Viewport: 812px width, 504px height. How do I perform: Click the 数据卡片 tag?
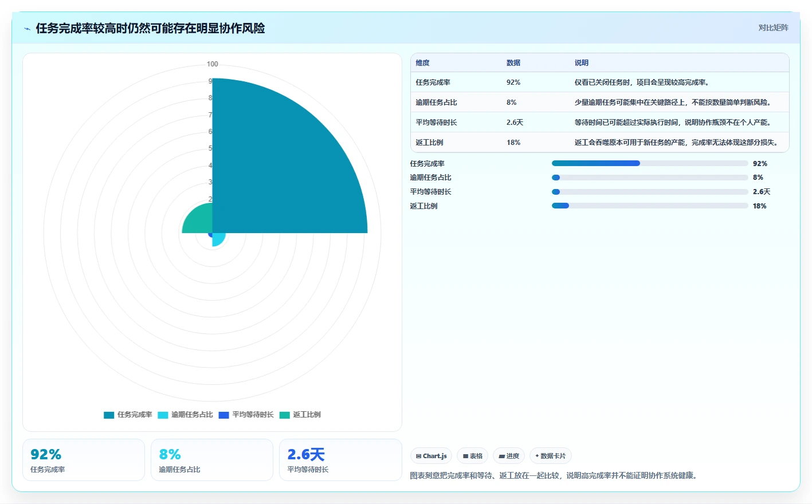(x=551, y=456)
